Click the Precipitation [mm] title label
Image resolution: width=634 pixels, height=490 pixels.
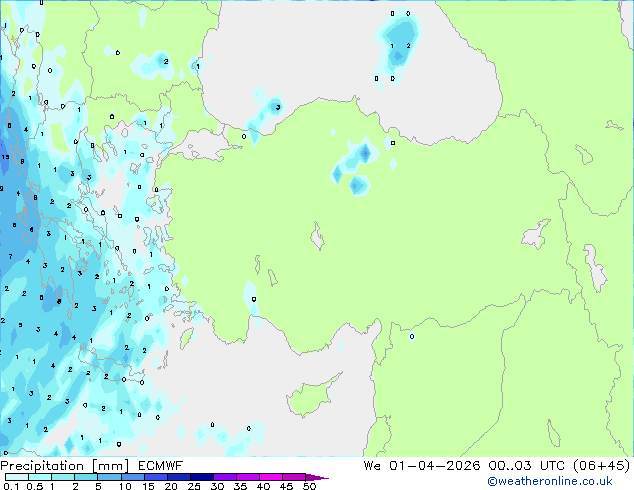(x=64, y=466)
